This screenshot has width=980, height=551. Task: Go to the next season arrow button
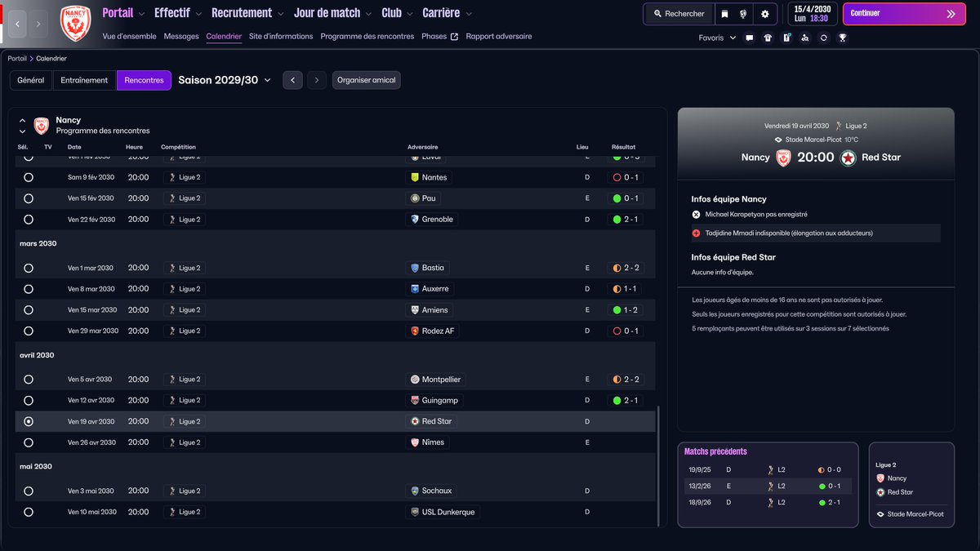tap(317, 80)
